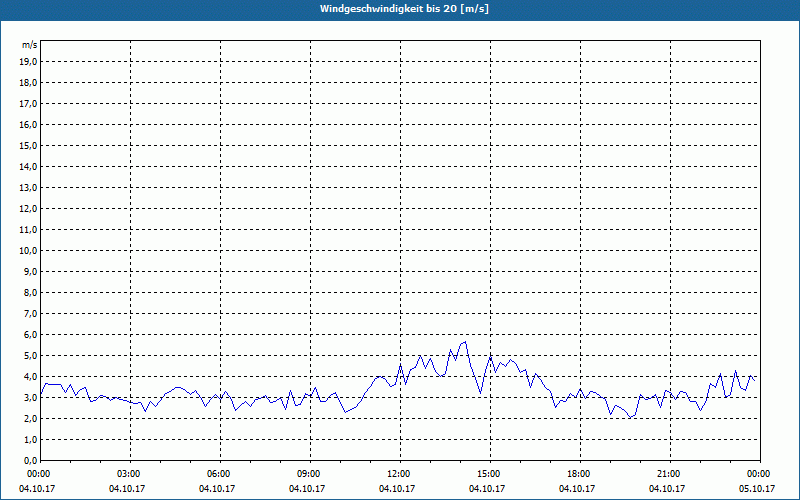800x500 pixels.
Task: Click the 6,0 y-axis value
Action: (x=30, y=335)
